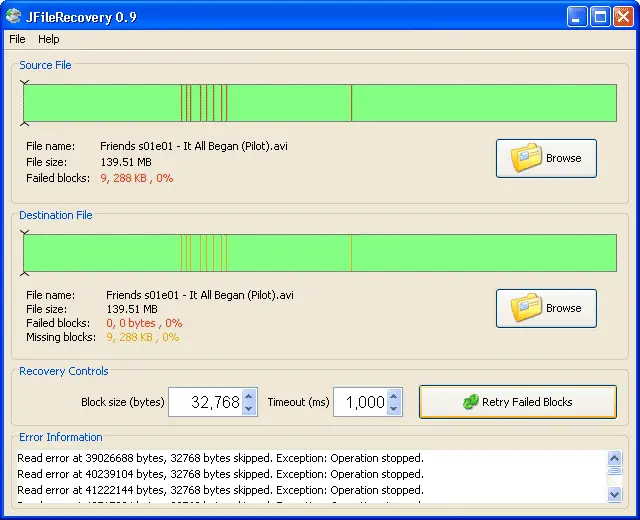Screen dimensions: 640x520
Task: Click the Timeout input field
Action: pyautogui.click(x=360, y=402)
